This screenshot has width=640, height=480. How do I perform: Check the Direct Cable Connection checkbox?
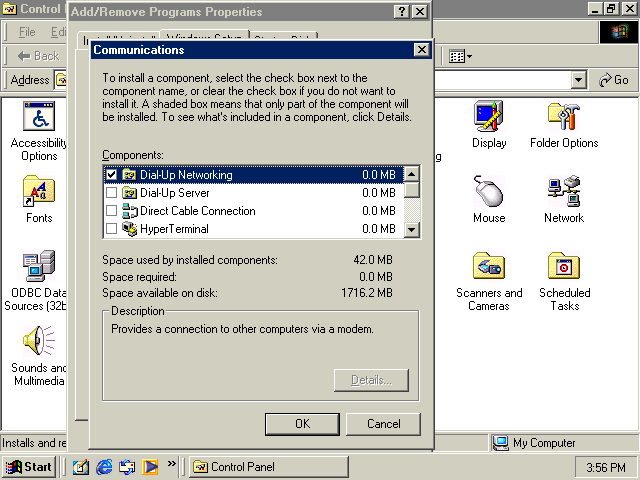coord(111,211)
